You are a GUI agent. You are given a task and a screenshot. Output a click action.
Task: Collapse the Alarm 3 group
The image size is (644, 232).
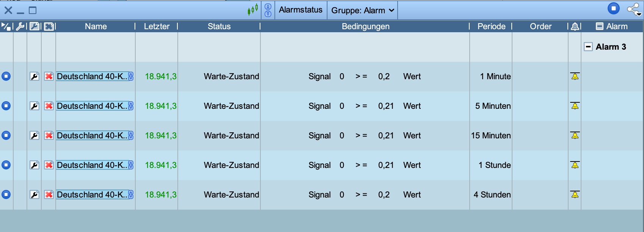click(x=588, y=47)
